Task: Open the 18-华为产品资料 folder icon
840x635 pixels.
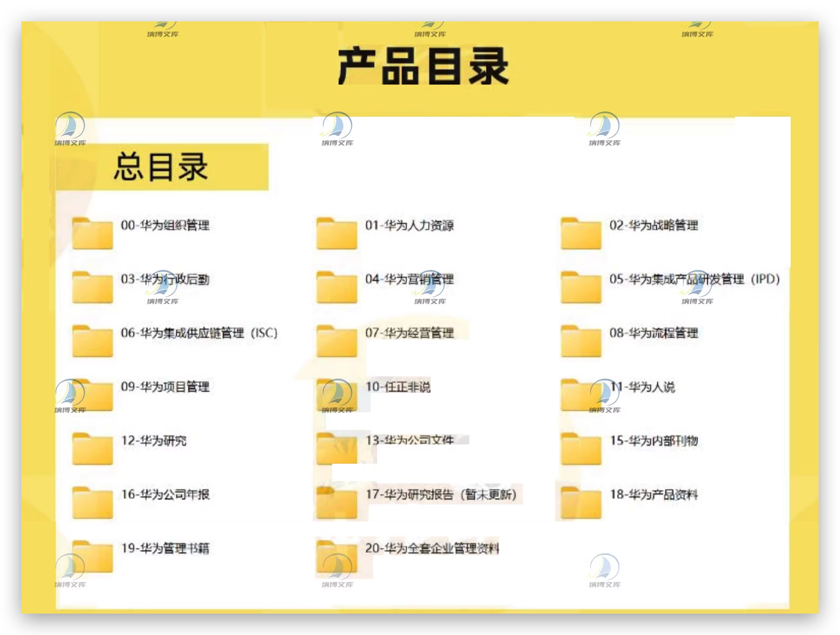Action: 581,503
